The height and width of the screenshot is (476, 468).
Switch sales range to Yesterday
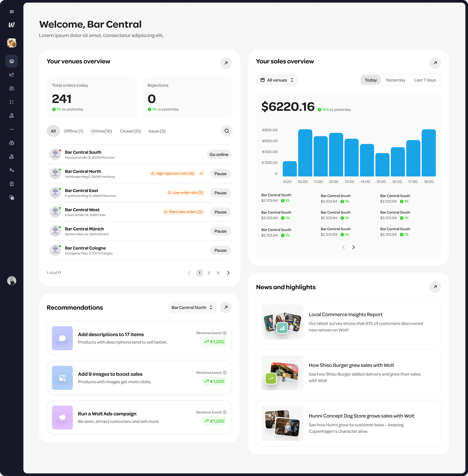(395, 80)
